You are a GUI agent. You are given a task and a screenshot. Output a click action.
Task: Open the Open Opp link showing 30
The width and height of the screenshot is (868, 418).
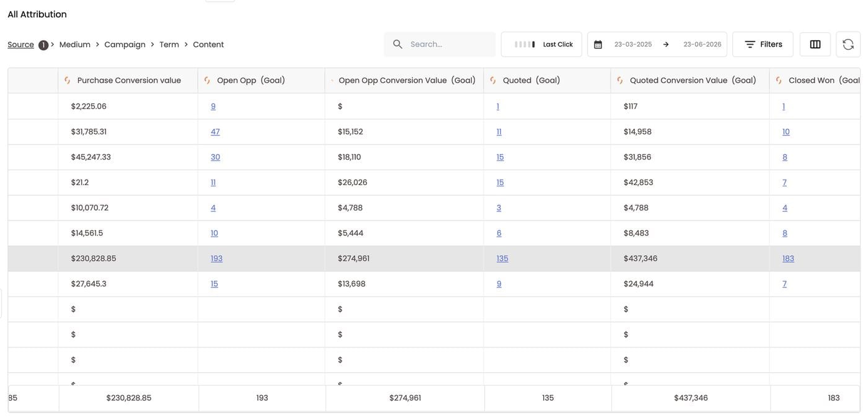(215, 157)
